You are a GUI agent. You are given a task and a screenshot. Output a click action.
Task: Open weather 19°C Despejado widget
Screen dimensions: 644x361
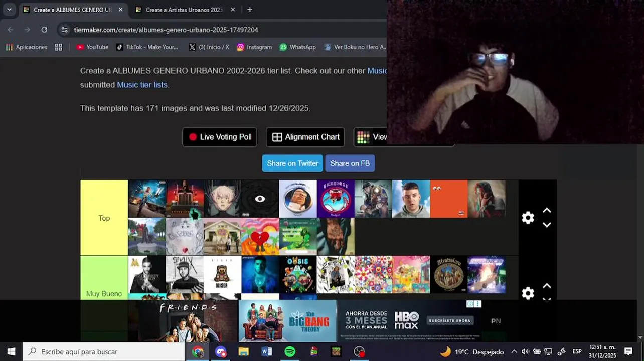tap(472, 352)
